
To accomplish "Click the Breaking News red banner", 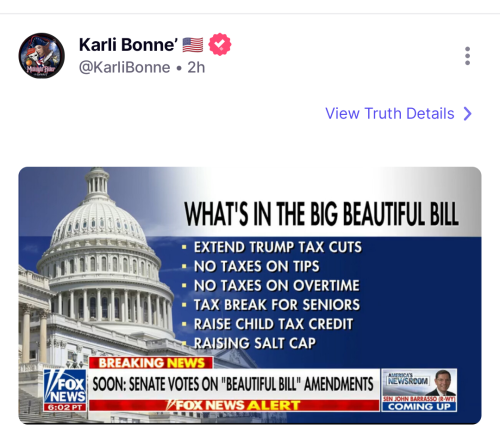I will 151,363.
